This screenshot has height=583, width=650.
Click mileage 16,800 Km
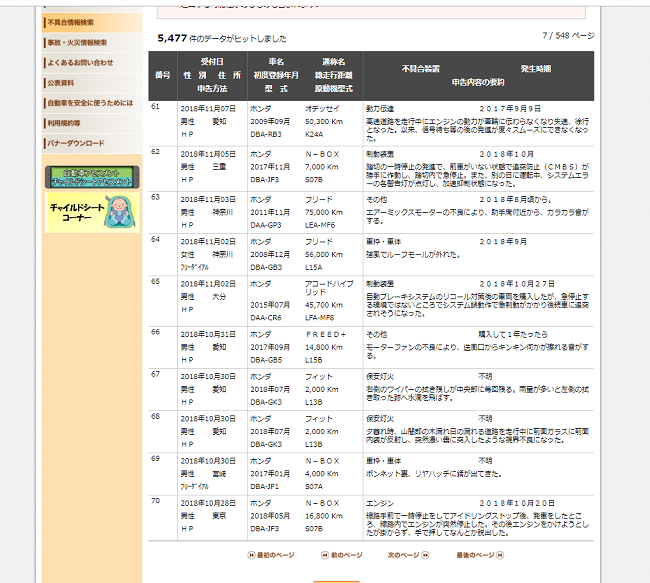pos(324,516)
